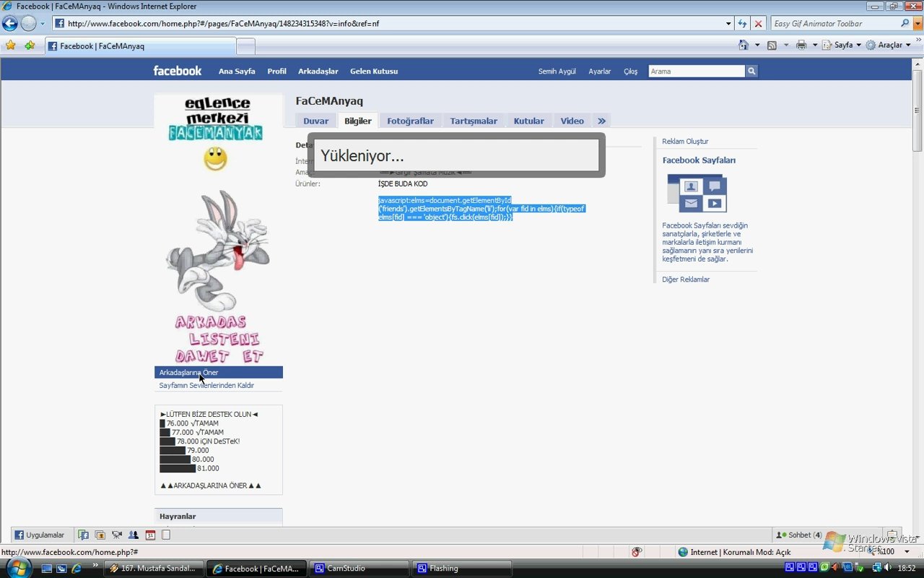The height and width of the screenshot is (578, 924).
Task: Open the Sayfa menu dropdown
Action: tap(842, 45)
